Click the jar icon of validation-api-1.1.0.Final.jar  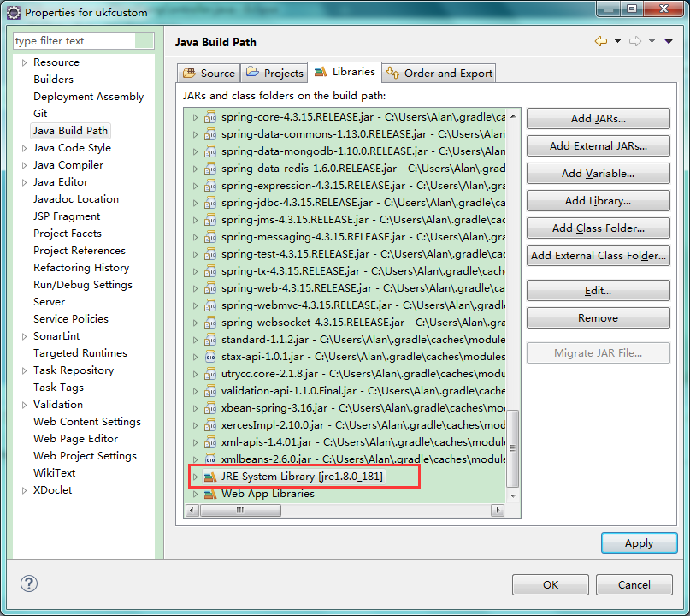click(x=210, y=391)
